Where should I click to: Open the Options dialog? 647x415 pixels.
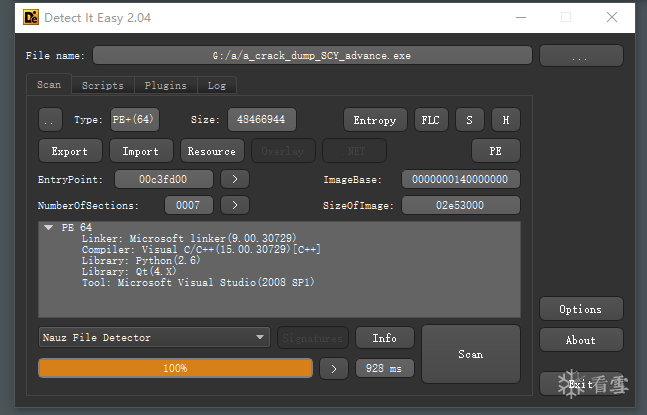[581, 309]
